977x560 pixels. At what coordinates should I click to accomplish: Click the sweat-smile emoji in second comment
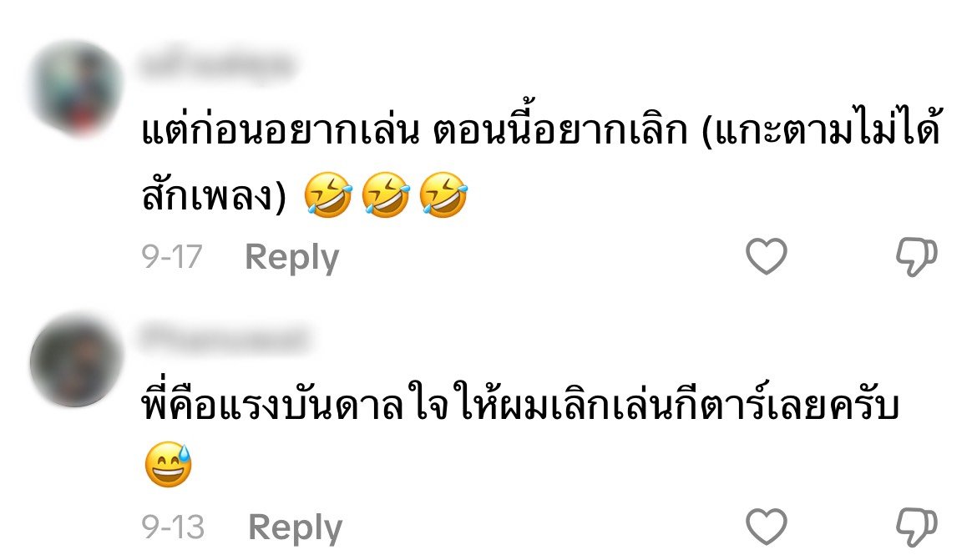[x=168, y=465]
